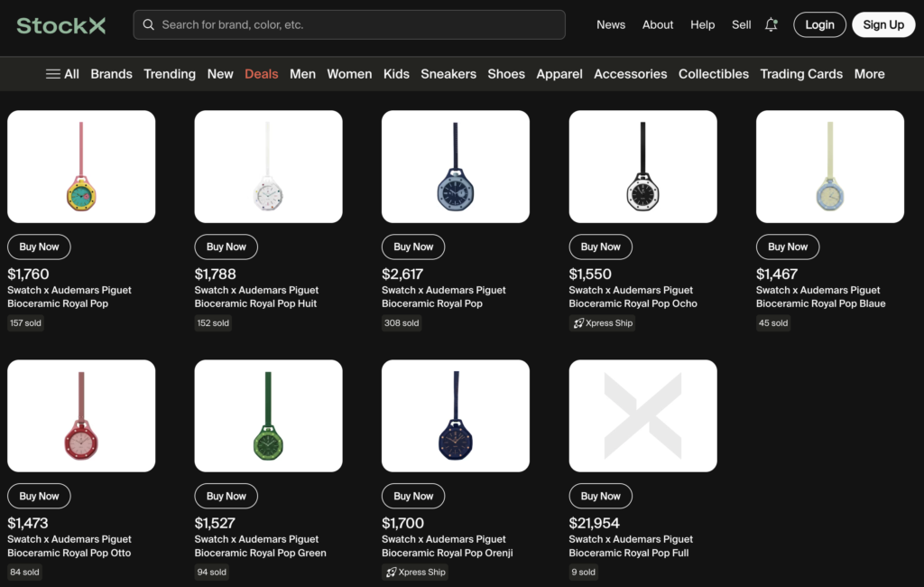The width and height of the screenshot is (924, 587).
Task: Browse the Apparel category
Action: pos(559,74)
